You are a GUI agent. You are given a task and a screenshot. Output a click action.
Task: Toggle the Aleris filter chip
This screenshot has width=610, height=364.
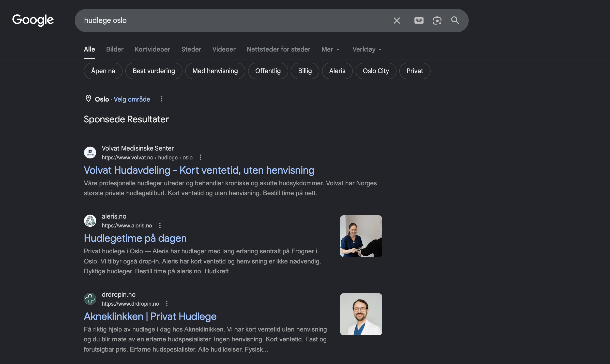point(337,71)
